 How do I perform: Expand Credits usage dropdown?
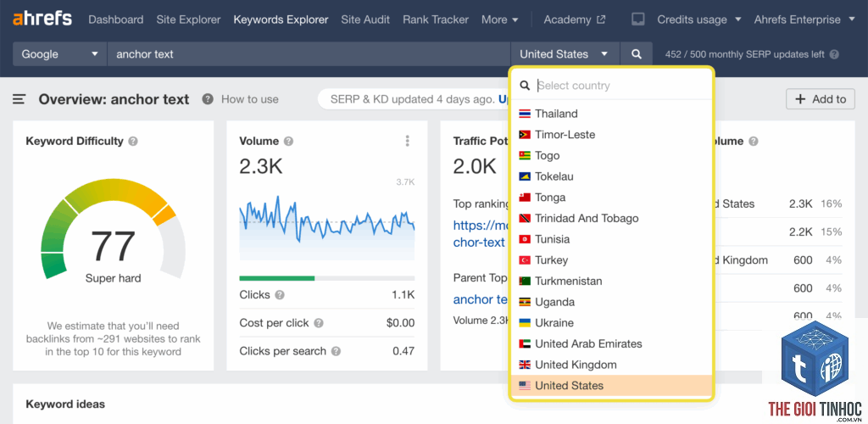[699, 20]
